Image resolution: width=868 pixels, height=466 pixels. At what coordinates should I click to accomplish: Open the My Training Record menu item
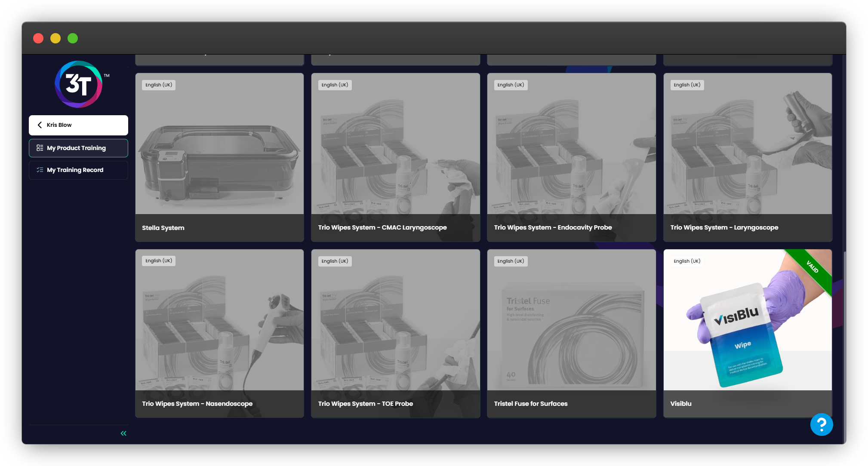pyautogui.click(x=78, y=170)
